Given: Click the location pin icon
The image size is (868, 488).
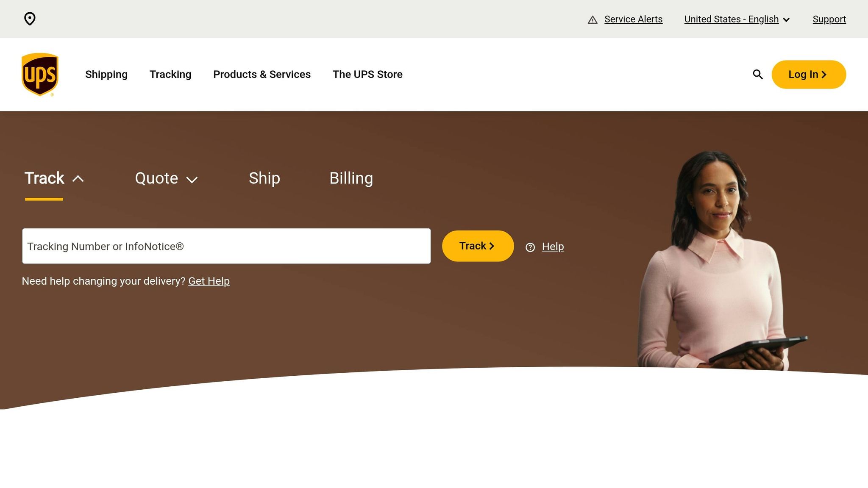Looking at the screenshot, I should click(30, 19).
